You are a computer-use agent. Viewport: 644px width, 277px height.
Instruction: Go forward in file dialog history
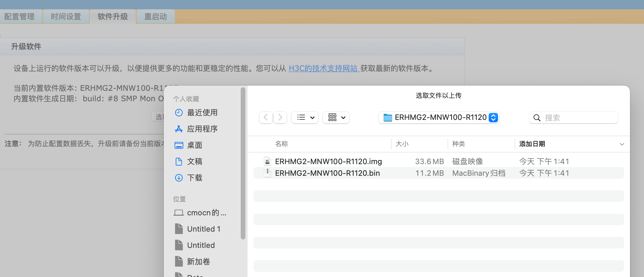[x=280, y=118]
